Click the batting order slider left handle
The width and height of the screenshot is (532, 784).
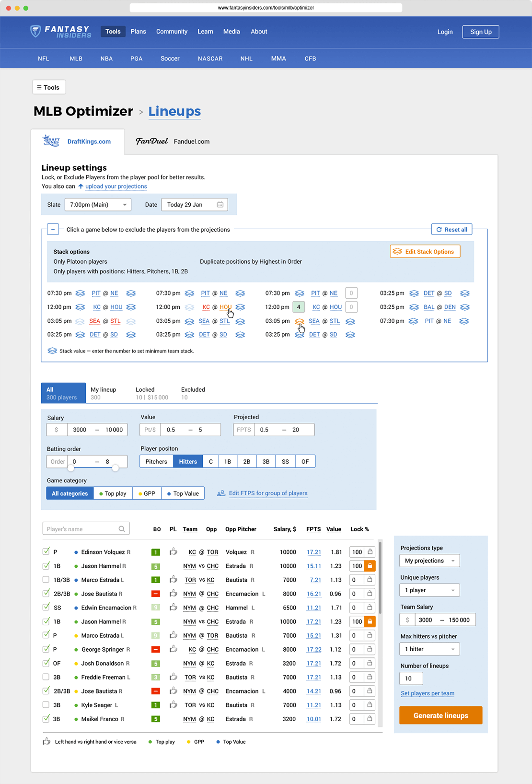point(70,468)
